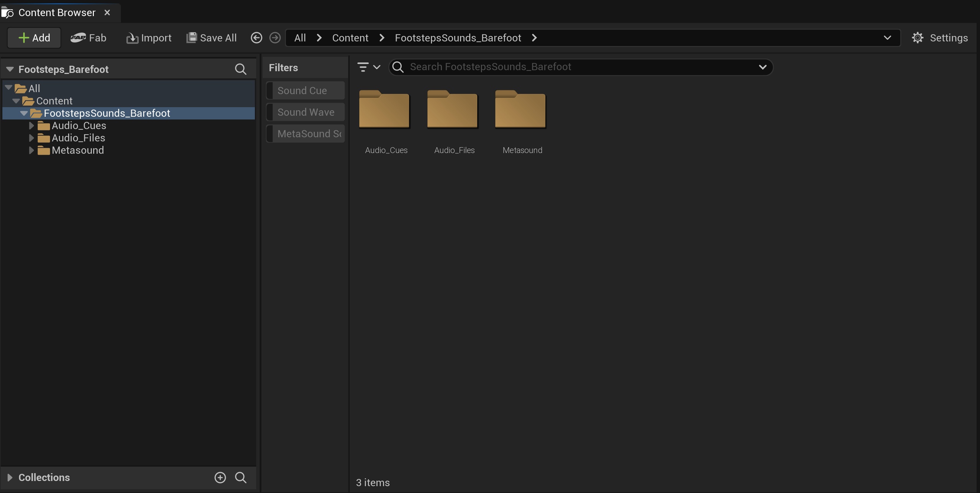Collapse the All tree node
Image resolution: width=980 pixels, height=493 pixels.
point(8,88)
